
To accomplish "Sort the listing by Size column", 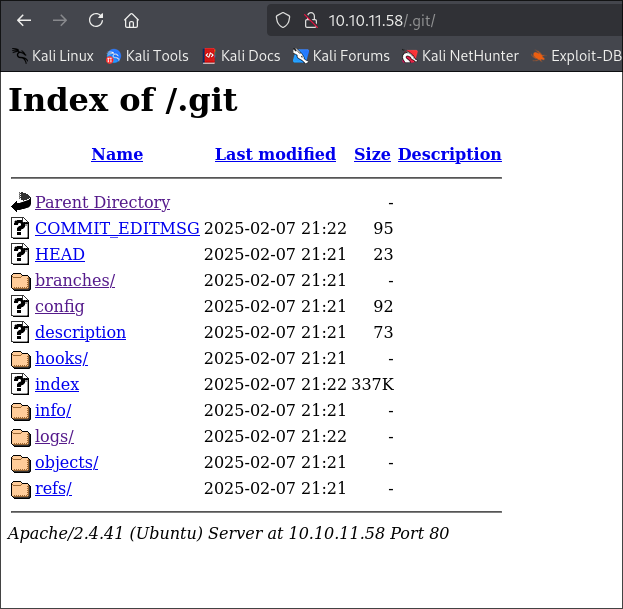I will coord(372,154).
